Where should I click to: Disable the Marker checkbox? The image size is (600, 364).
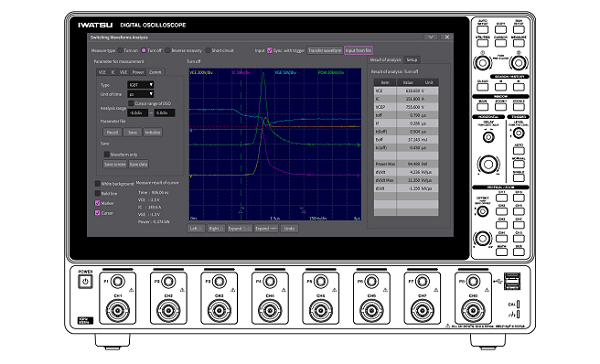[98, 203]
